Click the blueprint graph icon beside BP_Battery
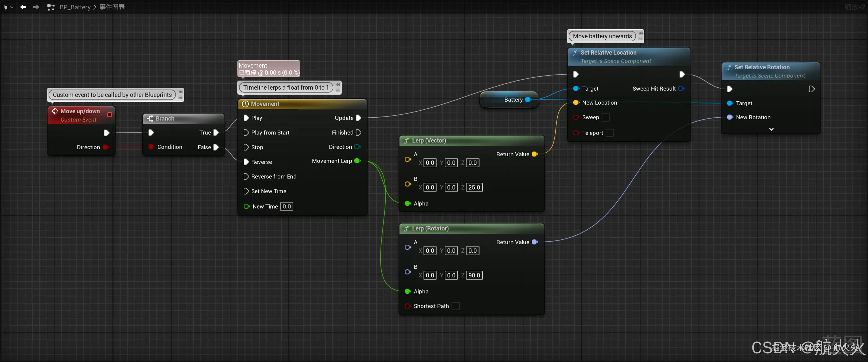The width and height of the screenshot is (868, 362). pyautogui.click(x=51, y=7)
